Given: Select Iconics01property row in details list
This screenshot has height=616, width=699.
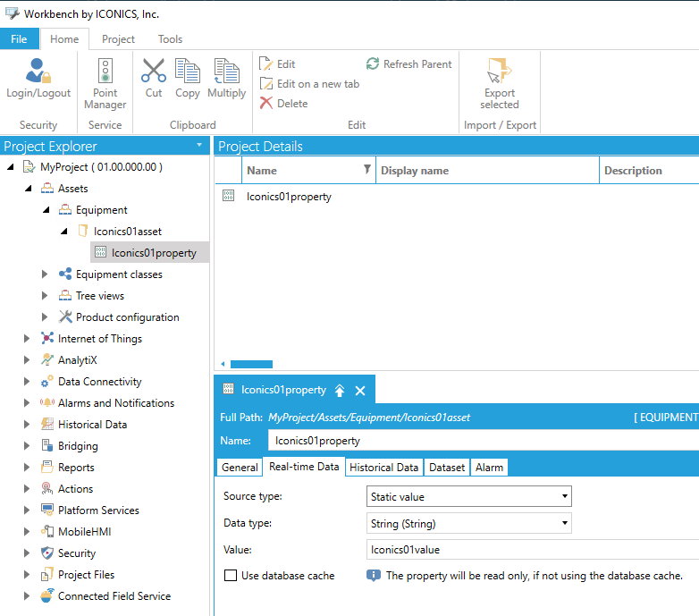Looking at the screenshot, I should [457, 196].
